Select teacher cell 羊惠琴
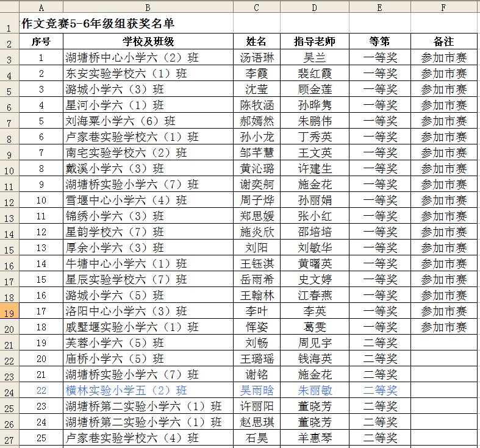This screenshot has height=448, width=480. [314, 438]
